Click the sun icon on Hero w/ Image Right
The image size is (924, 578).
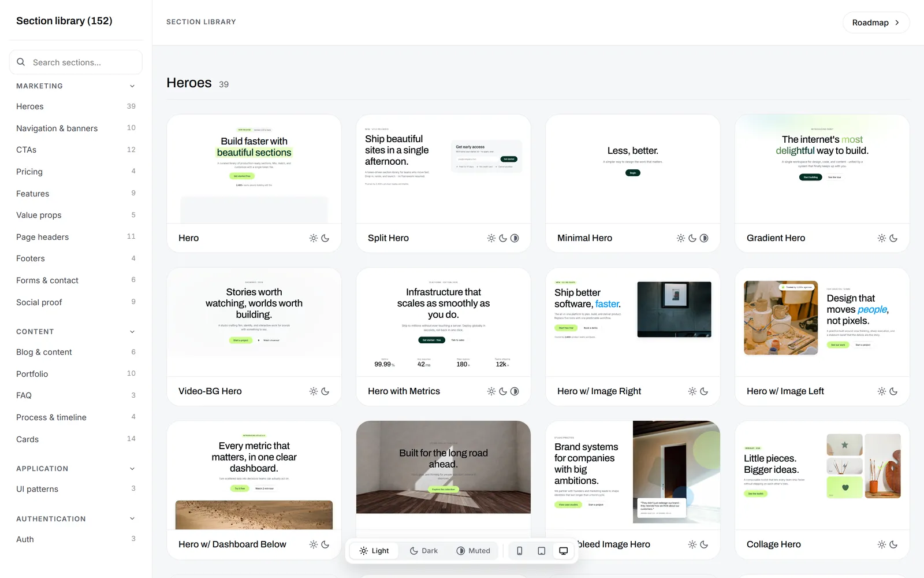692,391
